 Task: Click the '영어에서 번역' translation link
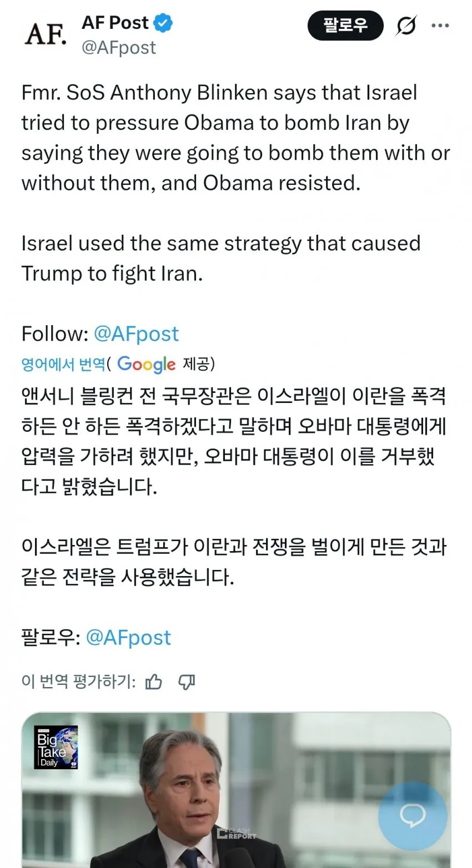click(63, 364)
